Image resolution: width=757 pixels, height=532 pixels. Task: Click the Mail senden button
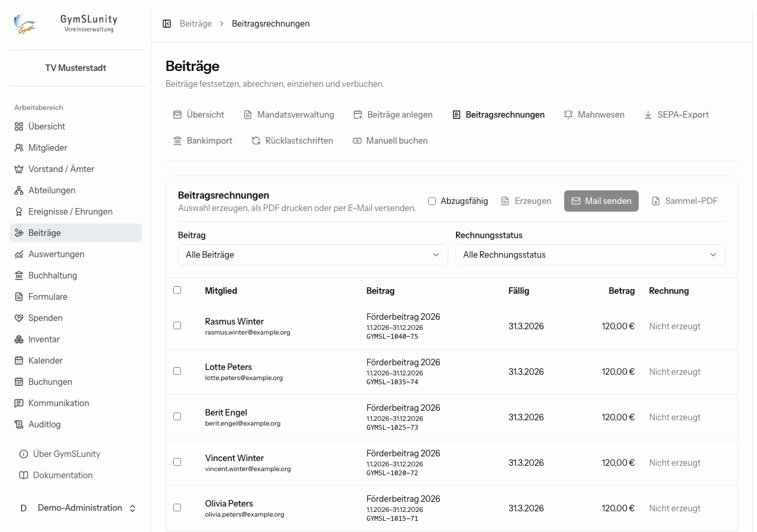point(601,201)
